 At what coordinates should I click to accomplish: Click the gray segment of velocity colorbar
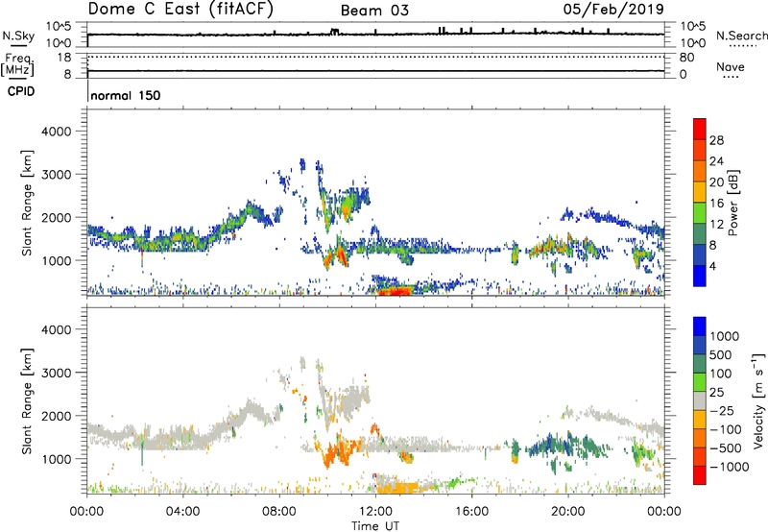(700, 401)
